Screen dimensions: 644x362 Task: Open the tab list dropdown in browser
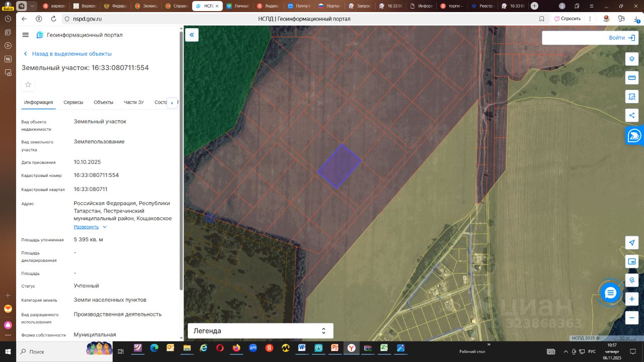(x=33, y=6)
